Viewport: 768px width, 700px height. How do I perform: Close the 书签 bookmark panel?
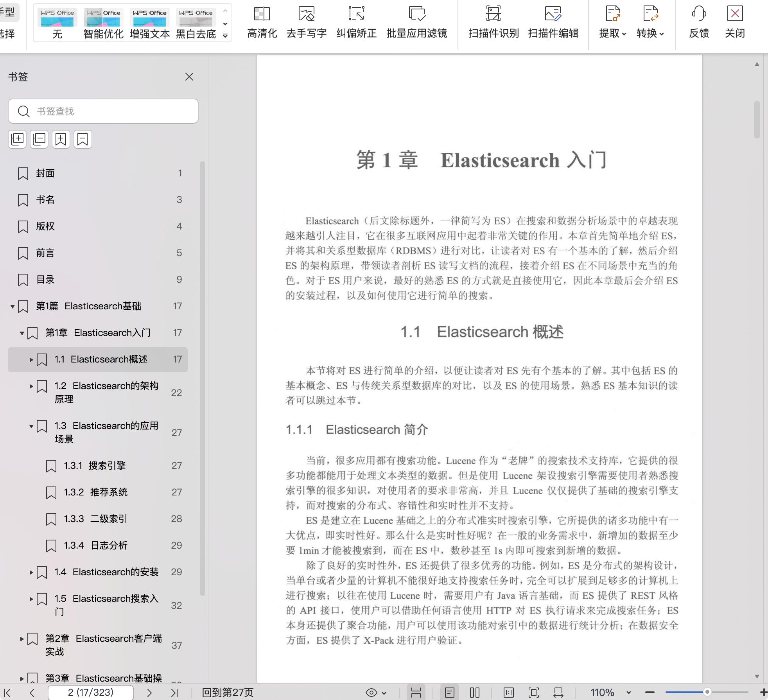click(189, 77)
